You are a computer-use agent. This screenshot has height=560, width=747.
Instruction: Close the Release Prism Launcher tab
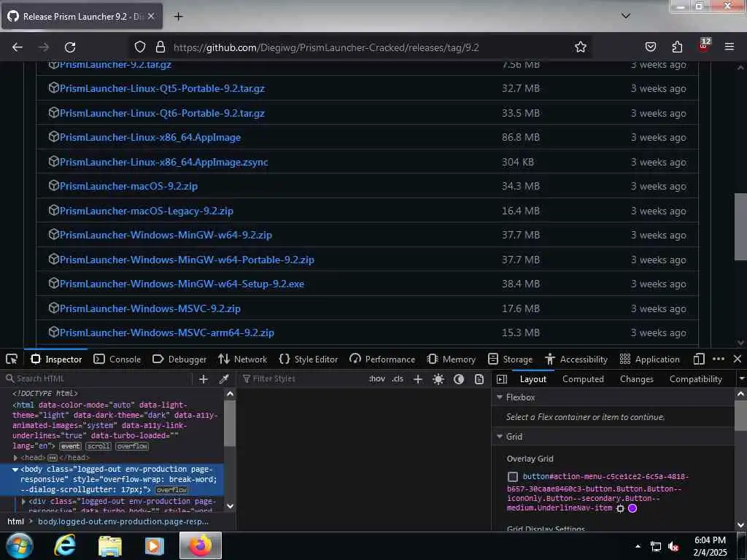[151, 16]
